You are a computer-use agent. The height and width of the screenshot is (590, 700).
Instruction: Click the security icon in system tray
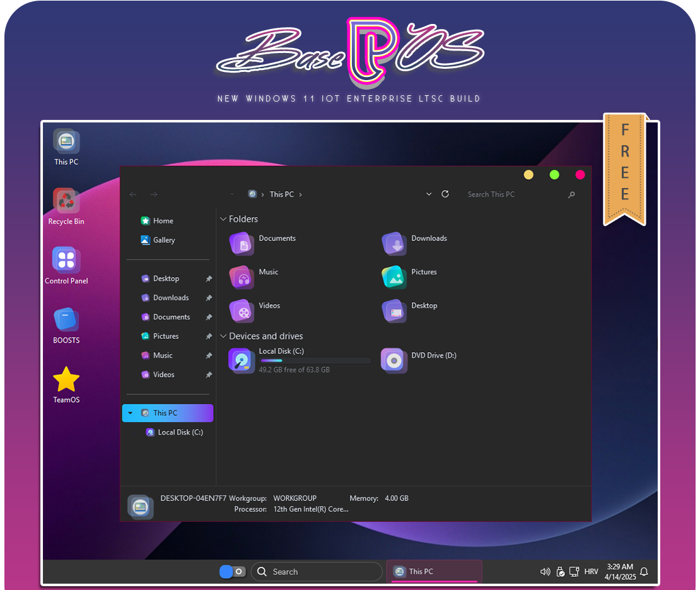tap(560, 572)
